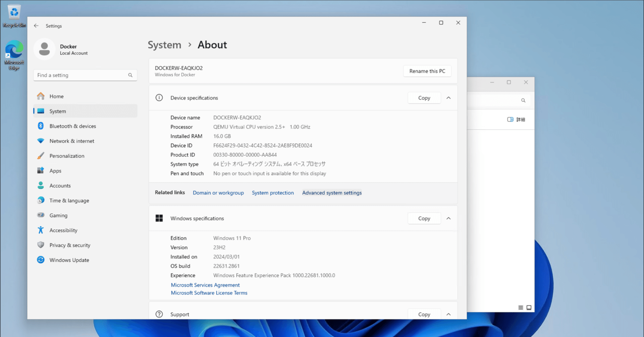Copy the Support information
This screenshot has width=644, height=337.
[424, 314]
